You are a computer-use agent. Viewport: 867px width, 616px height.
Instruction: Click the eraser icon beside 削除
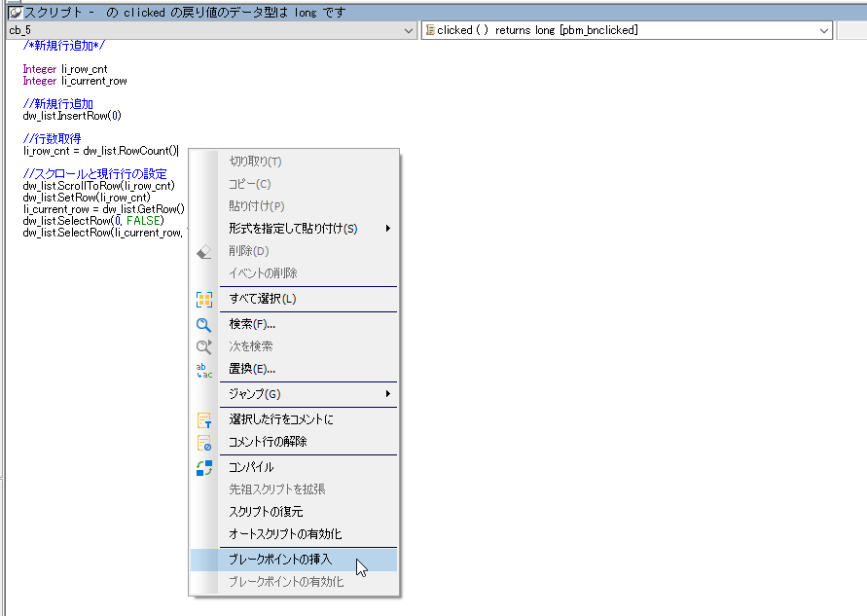[203, 251]
